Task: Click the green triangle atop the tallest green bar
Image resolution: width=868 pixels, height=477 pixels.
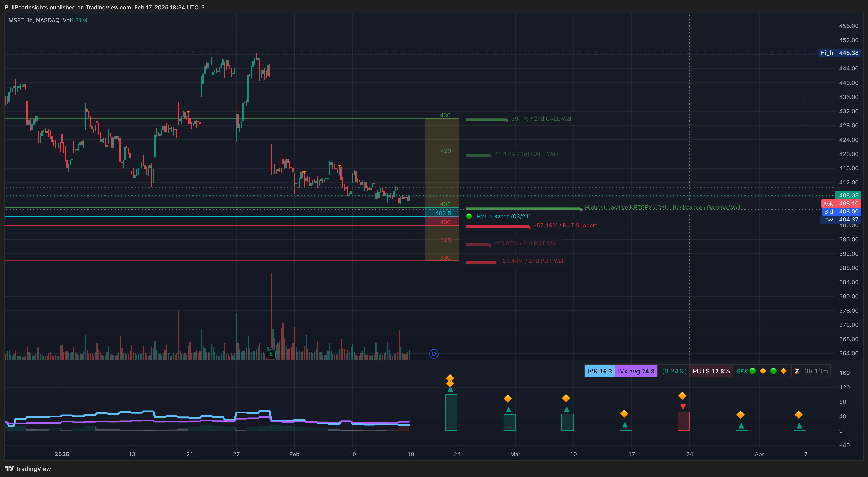Action: click(450, 389)
